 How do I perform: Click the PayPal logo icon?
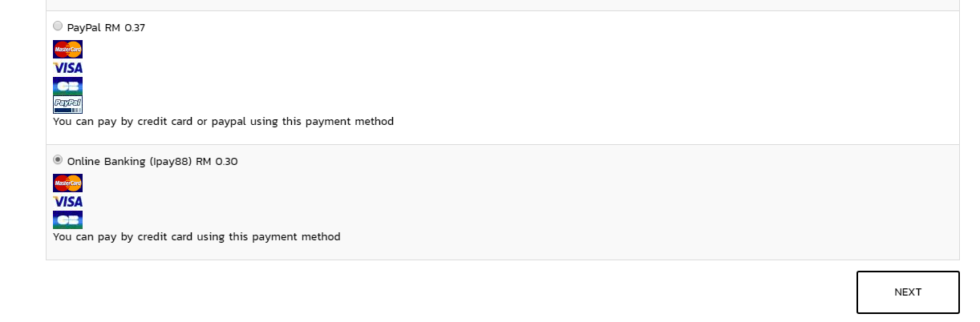pos(67,104)
